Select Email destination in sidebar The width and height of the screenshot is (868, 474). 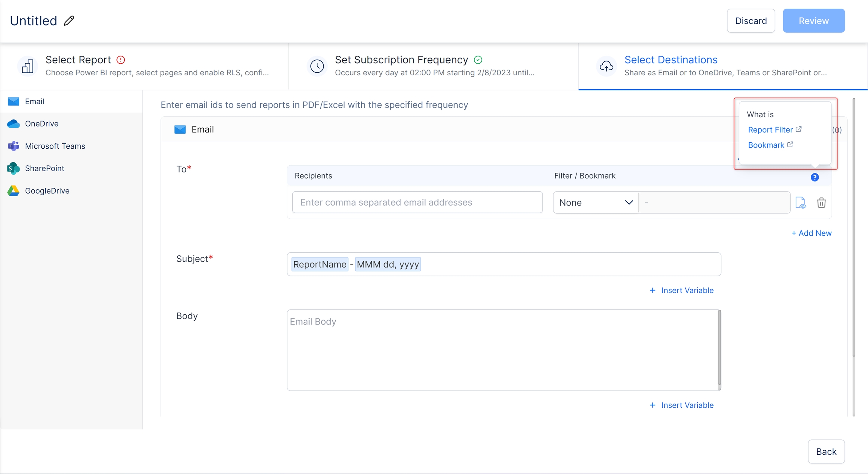[34, 102]
